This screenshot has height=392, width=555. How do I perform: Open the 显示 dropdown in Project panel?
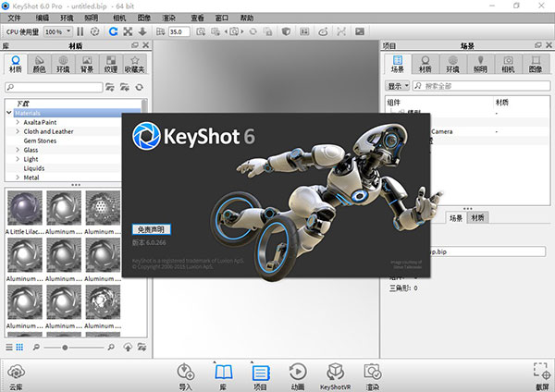(397, 86)
